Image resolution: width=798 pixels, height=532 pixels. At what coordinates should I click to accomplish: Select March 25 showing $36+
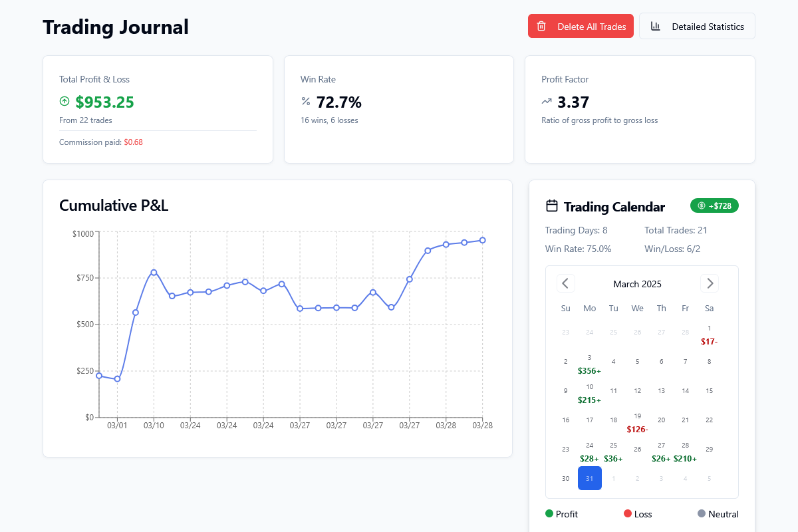click(x=614, y=452)
